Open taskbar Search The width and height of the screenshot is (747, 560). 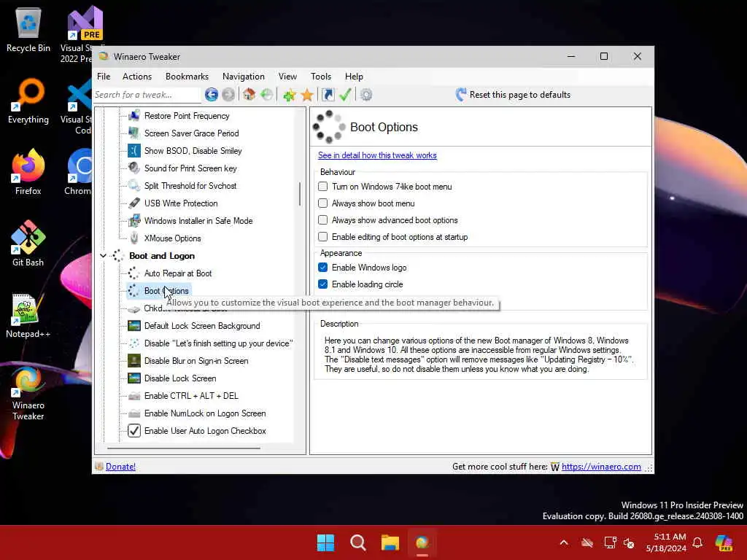pos(357,542)
